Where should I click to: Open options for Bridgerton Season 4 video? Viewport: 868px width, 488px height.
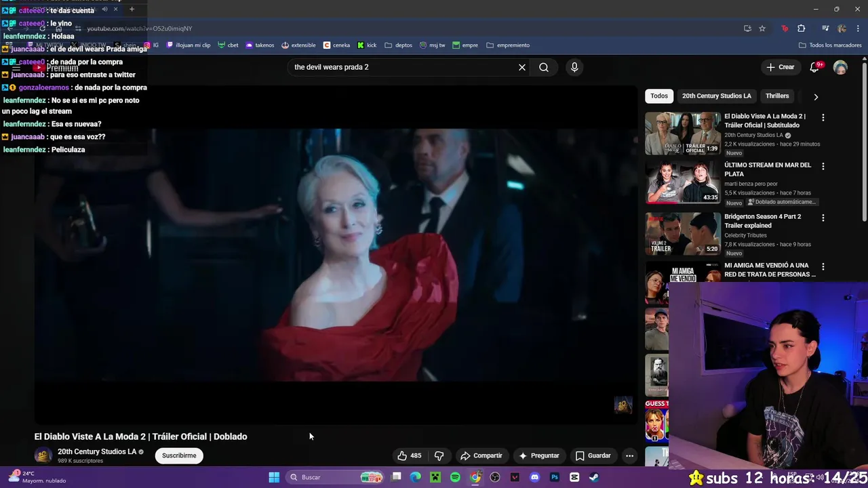tap(823, 218)
